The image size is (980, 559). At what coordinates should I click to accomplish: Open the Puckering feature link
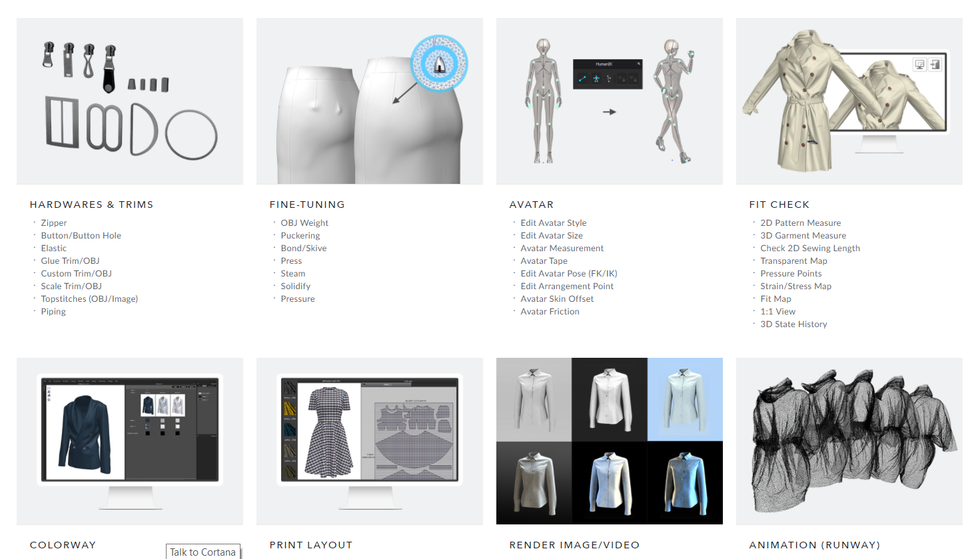coord(300,236)
